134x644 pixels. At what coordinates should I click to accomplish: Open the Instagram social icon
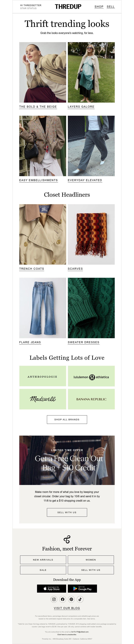[54, 599]
